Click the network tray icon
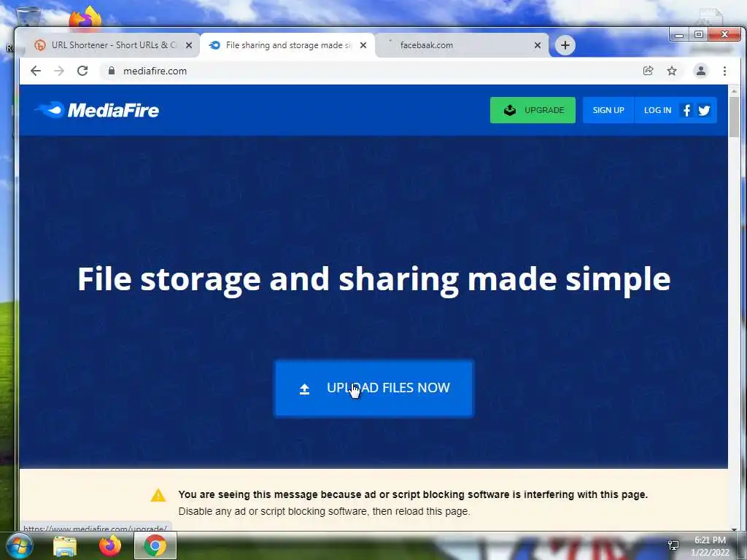Viewport: 747px width, 560px height. [673, 545]
